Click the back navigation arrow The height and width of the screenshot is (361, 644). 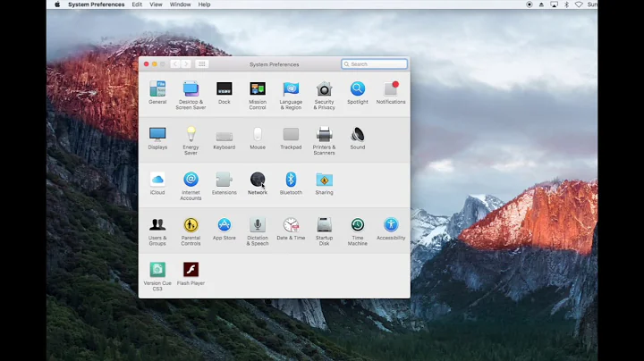click(x=175, y=64)
